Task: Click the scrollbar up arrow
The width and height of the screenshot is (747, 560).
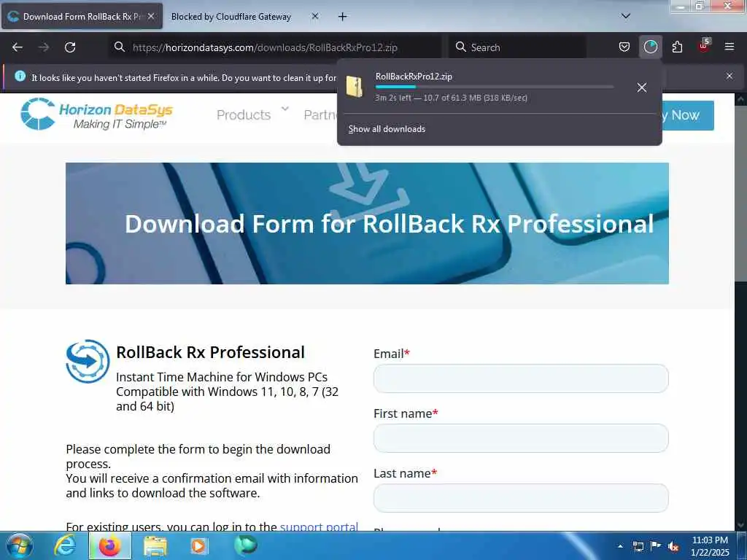Action: pyautogui.click(x=741, y=99)
